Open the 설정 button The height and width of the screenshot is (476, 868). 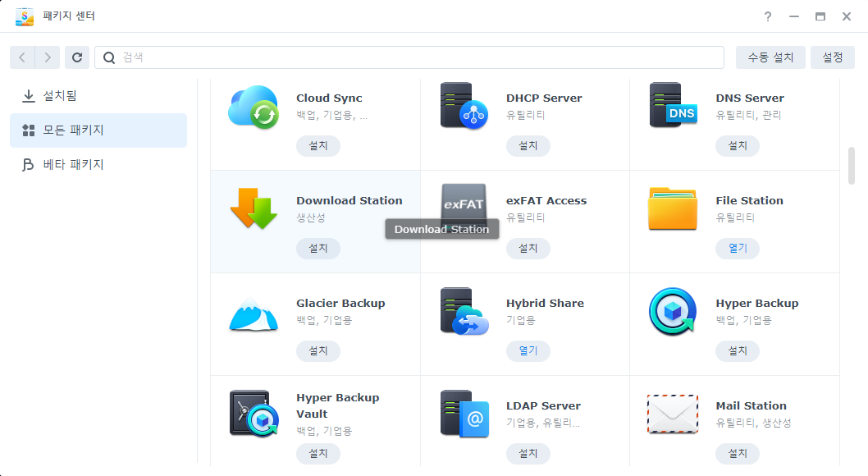pyautogui.click(x=833, y=57)
